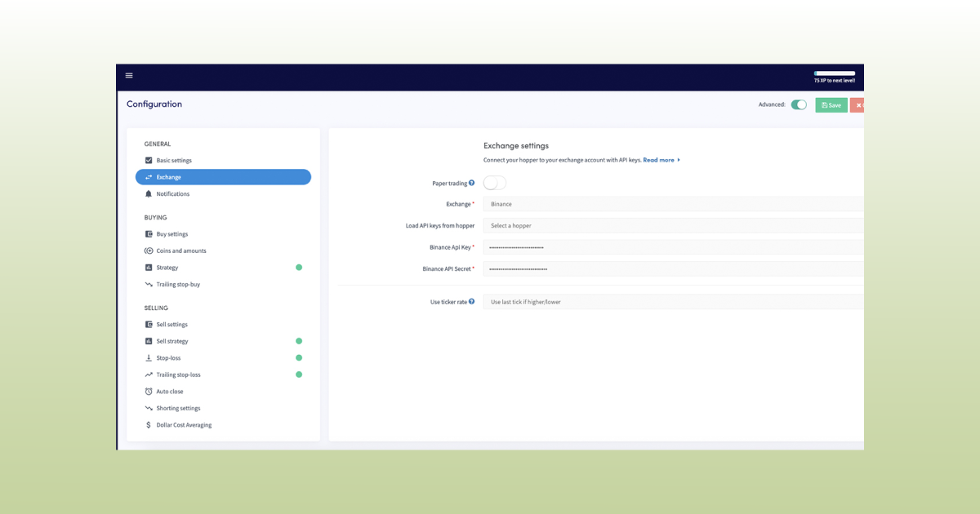Save the exchange settings
The height and width of the screenshot is (514, 980).
(x=831, y=104)
